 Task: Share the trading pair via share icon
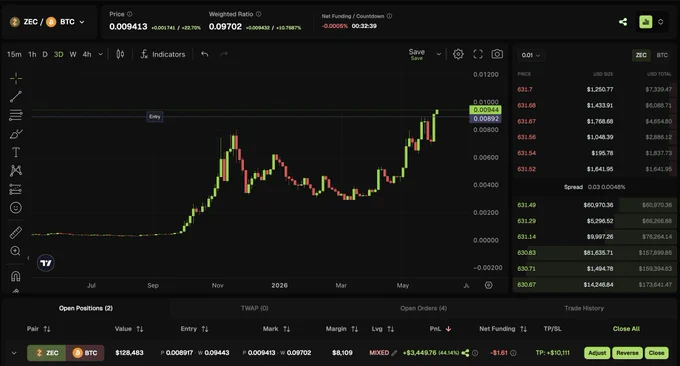point(623,22)
